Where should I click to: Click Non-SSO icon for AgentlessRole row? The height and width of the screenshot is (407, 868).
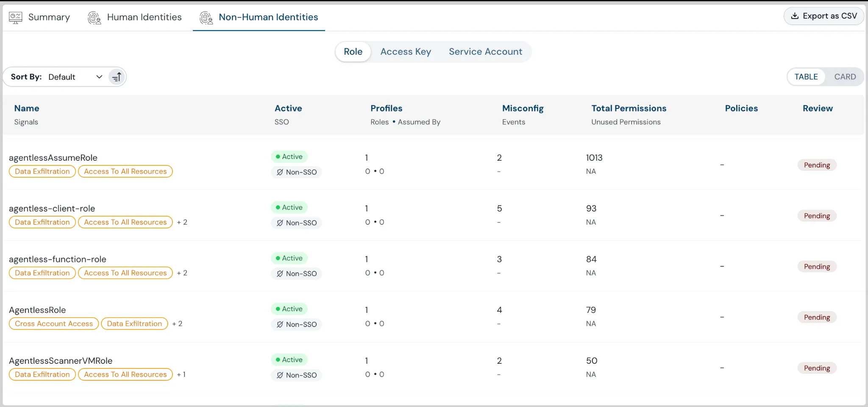click(x=280, y=324)
